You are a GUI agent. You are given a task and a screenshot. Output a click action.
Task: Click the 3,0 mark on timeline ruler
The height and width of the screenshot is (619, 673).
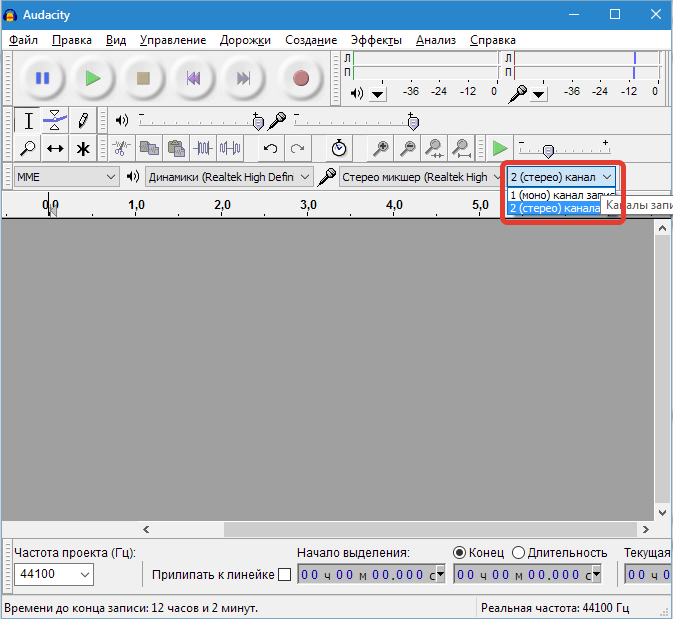point(308,205)
